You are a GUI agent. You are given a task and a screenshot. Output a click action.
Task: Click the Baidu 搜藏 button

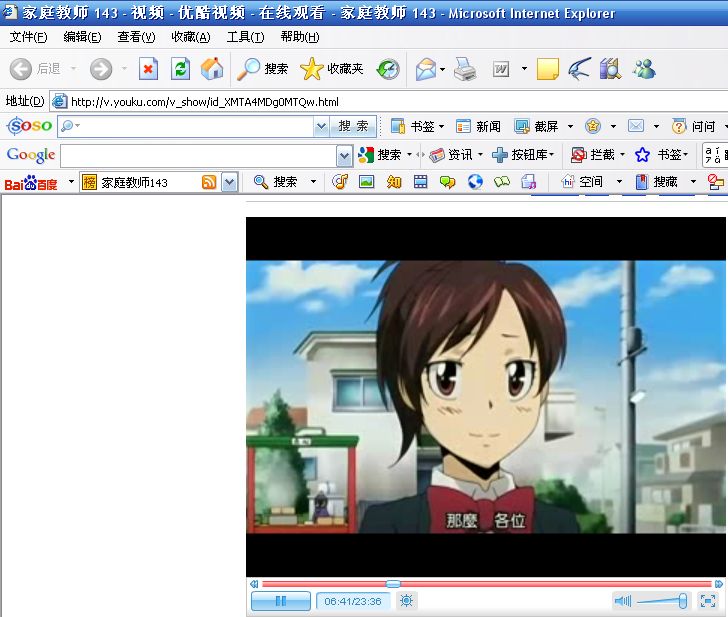click(656, 182)
